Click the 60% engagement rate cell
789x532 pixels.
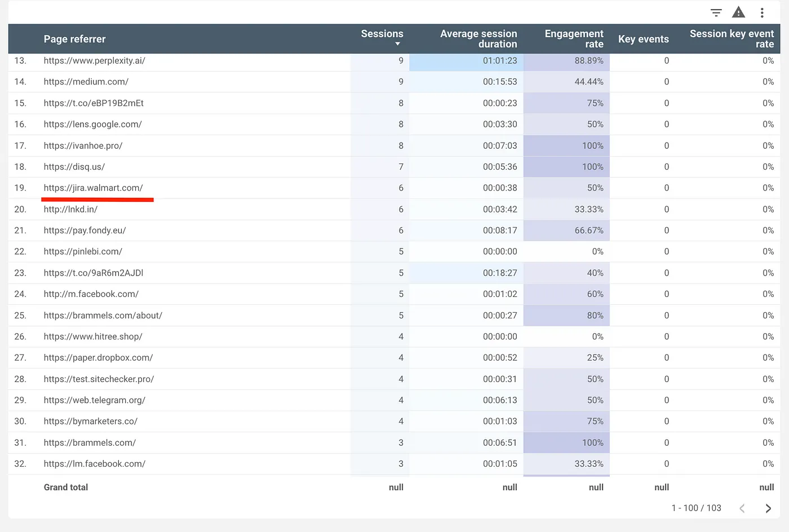tap(566, 294)
